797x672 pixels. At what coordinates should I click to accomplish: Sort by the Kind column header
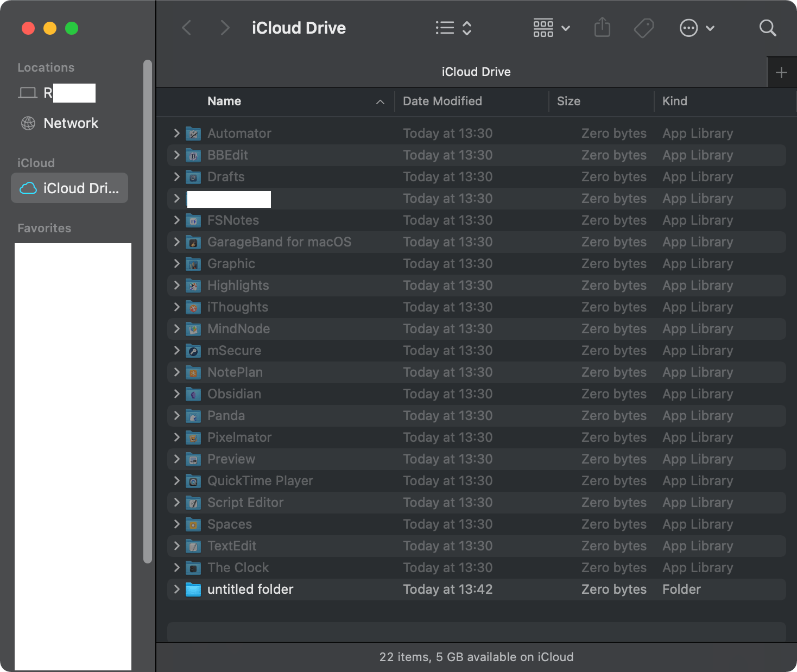coord(725,102)
